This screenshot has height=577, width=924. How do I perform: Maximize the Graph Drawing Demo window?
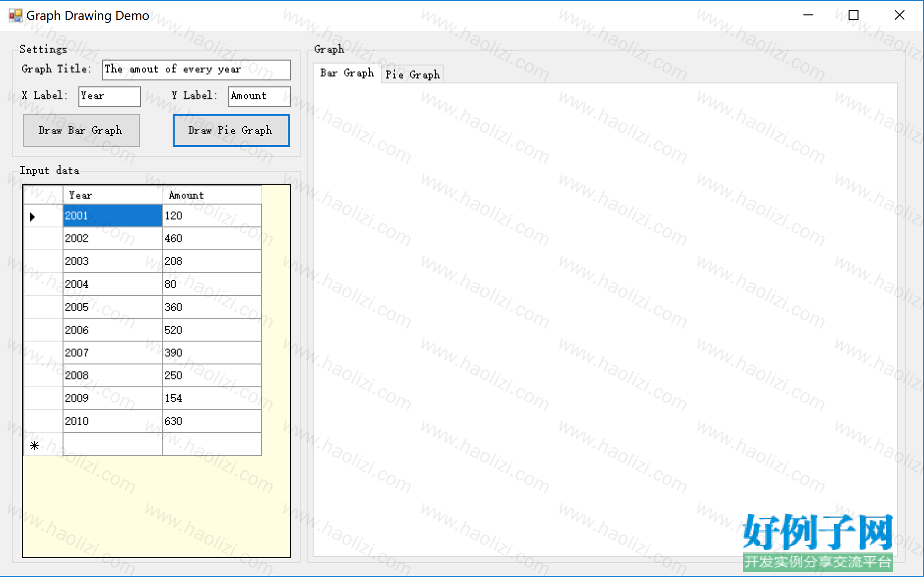click(854, 15)
